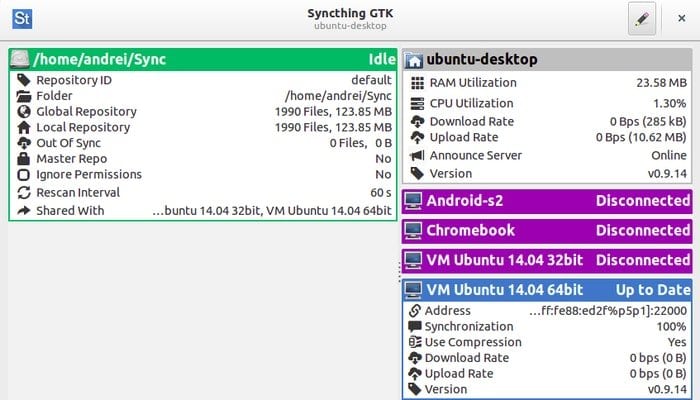Expand the Android-s2 device
Image resolution: width=700 pixels, height=400 pixels.
(x=547, y=201)
